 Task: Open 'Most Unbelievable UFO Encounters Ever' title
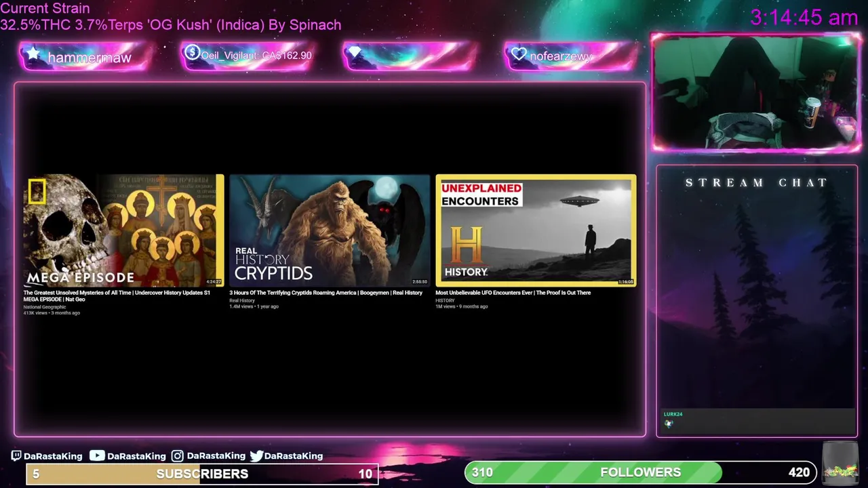tap(513, 293)
